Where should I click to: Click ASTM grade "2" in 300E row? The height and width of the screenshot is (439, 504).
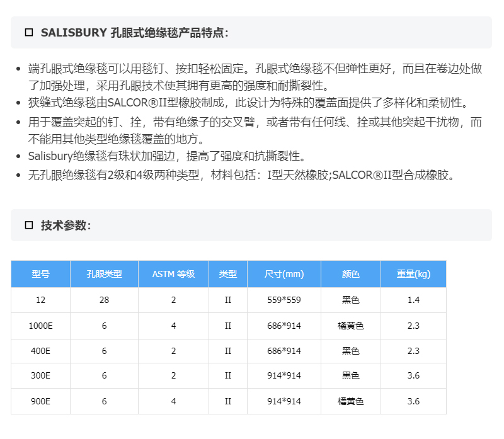point(174,375)
